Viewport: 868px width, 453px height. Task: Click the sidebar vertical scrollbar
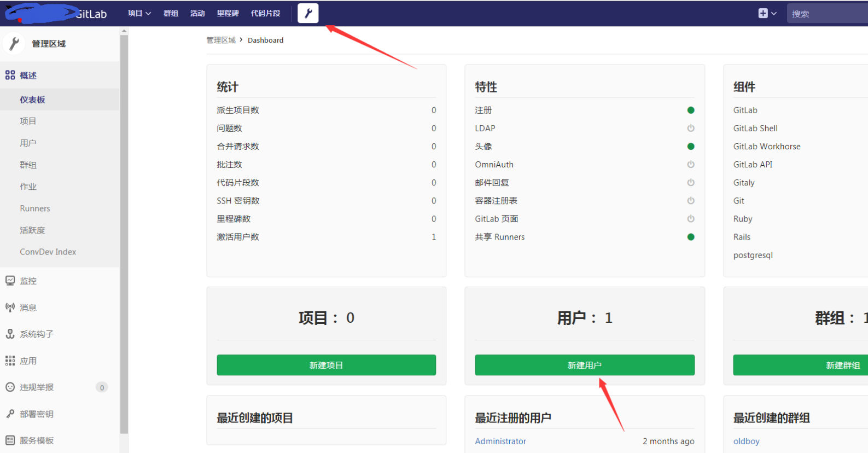coord(124,235)
